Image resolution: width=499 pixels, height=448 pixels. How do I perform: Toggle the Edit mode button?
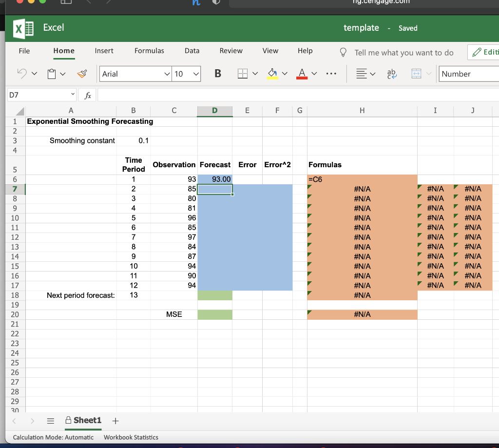(x=487, y=52)
